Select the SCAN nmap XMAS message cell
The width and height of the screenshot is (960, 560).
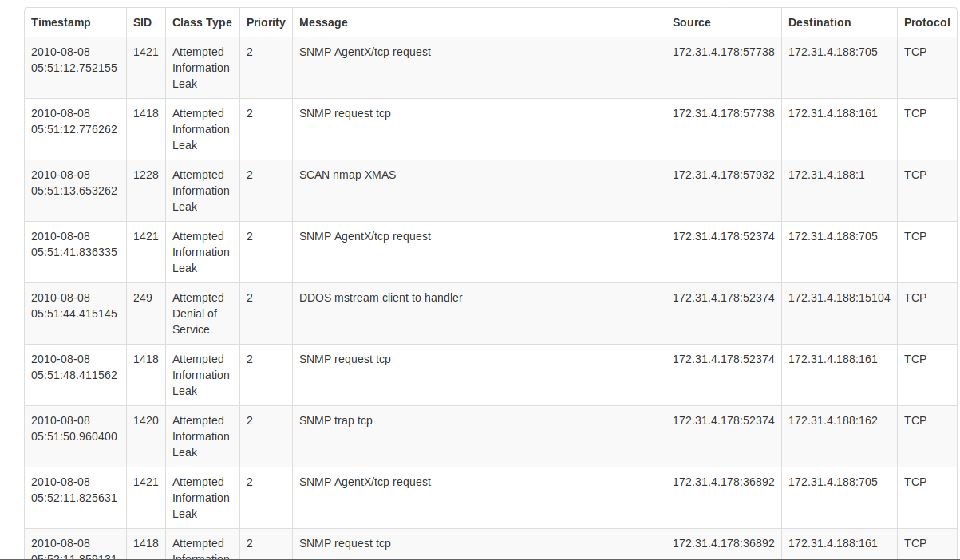[x=347, y=175]
